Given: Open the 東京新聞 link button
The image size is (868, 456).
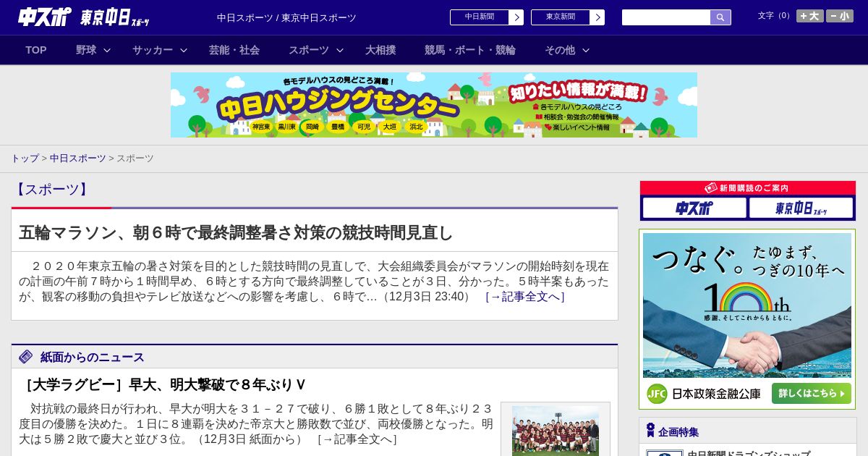Looking at the screenshot, I should (x=561, y=17).
